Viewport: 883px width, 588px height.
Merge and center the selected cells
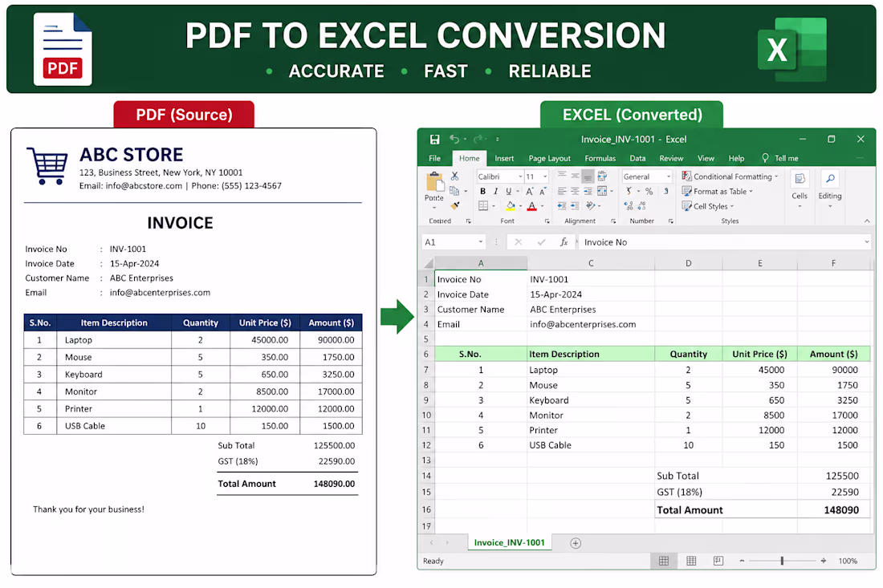(602, 191)
